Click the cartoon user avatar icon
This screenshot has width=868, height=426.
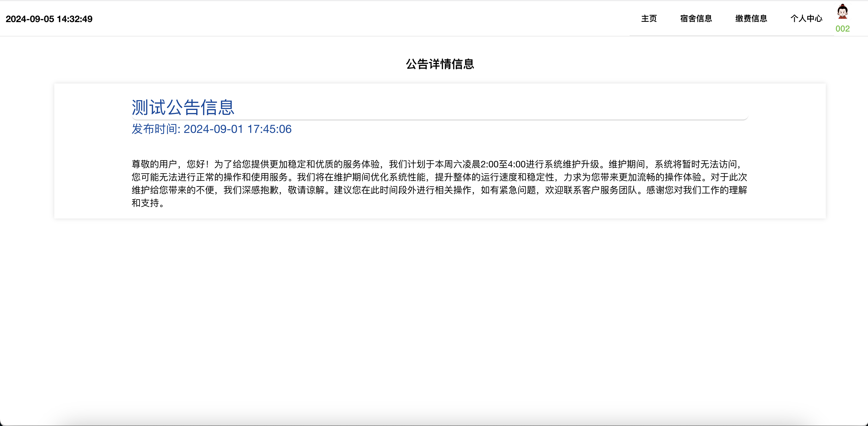842,11
